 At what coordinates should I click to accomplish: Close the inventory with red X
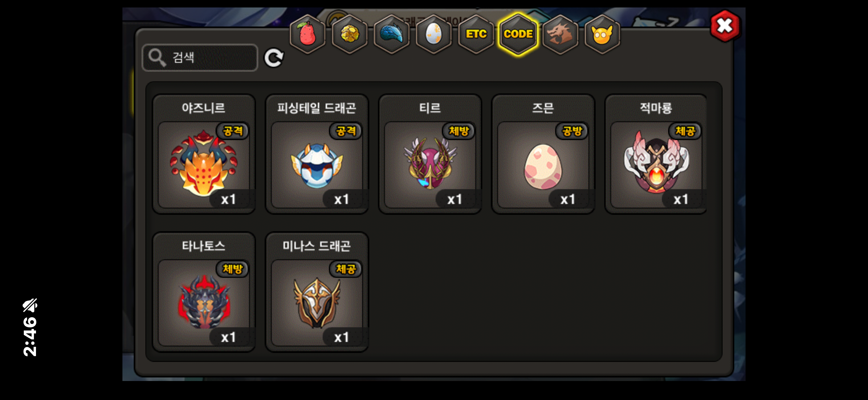tap(725, 26)
